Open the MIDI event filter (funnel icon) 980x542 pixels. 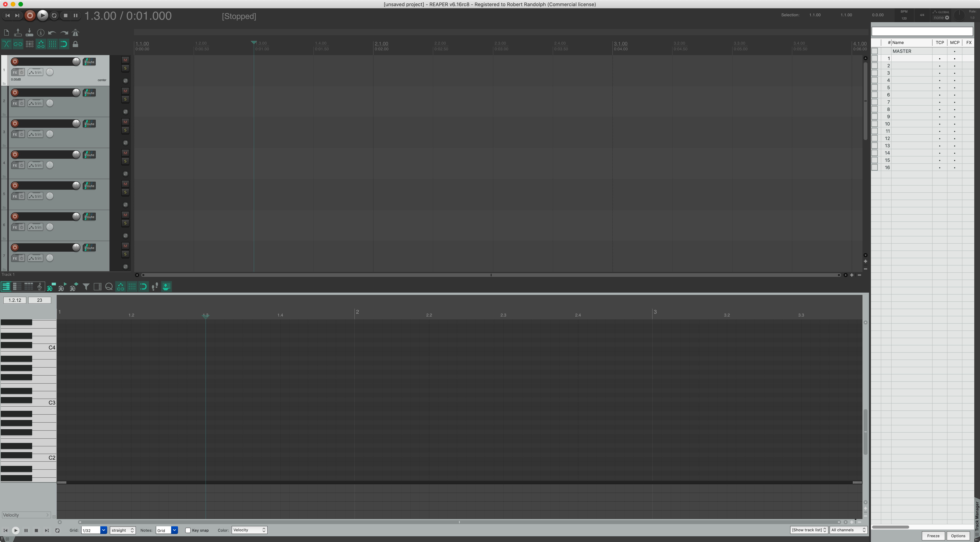(x=86, y=286)
